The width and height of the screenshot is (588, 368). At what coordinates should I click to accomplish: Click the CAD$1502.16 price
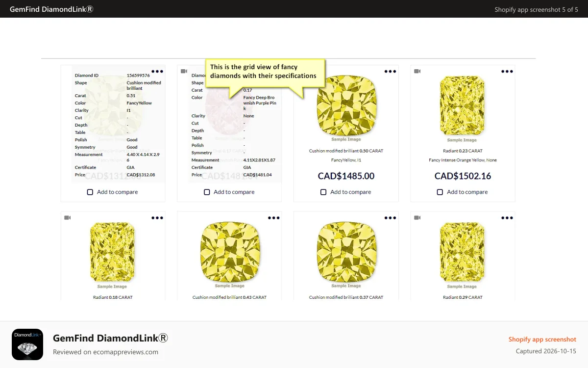click(463, 176)
